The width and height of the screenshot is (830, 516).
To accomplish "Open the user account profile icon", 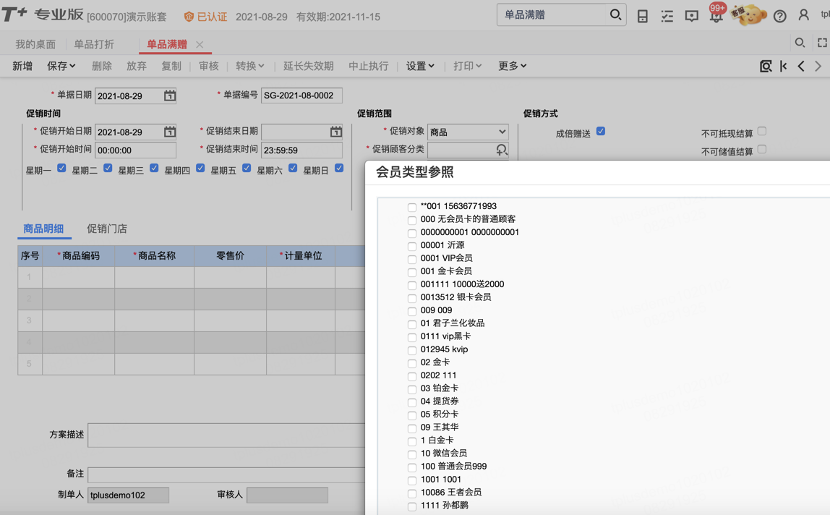I will tap(804, 15).
